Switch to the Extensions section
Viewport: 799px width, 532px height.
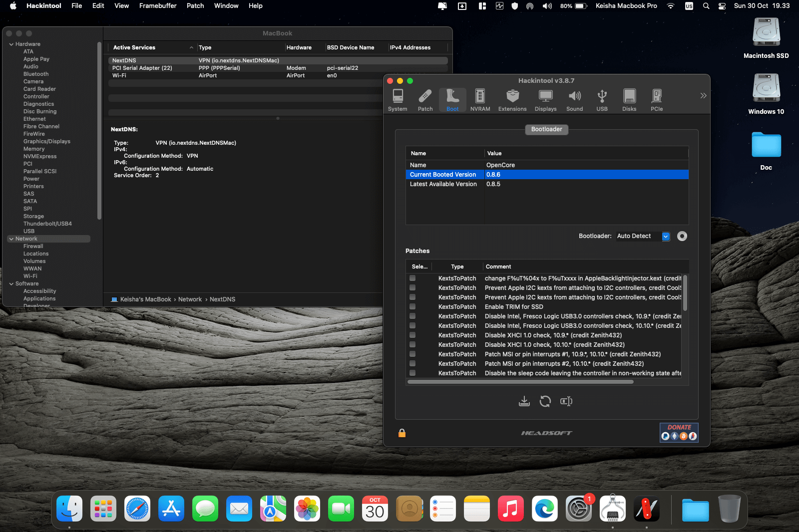pyautogui.click(x=512, y=100)
